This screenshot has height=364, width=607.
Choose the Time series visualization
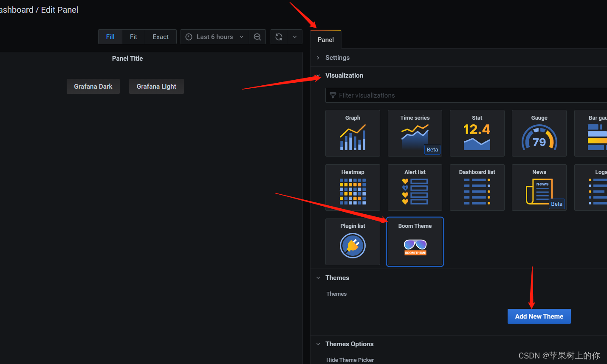(415, 133)
